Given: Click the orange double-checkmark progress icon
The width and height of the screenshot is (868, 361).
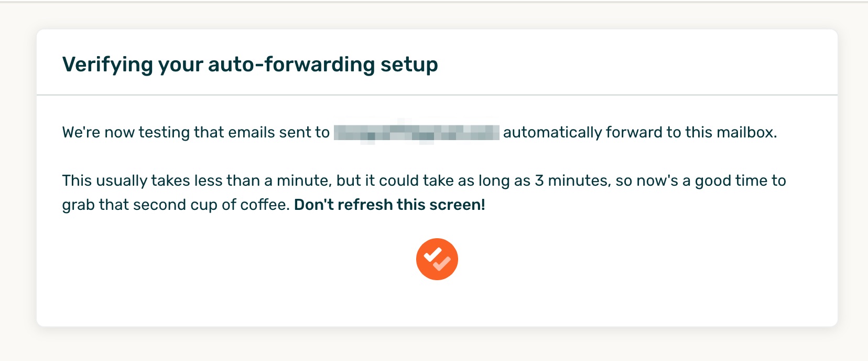Looking at the screenshot, I should point(437,259).
